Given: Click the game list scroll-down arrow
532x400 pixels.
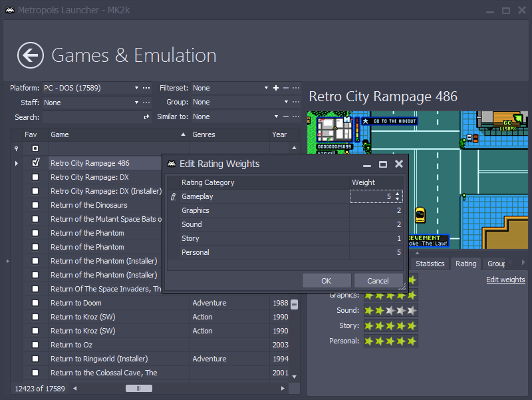Looking at the screenshot, I should click(294, 377).
